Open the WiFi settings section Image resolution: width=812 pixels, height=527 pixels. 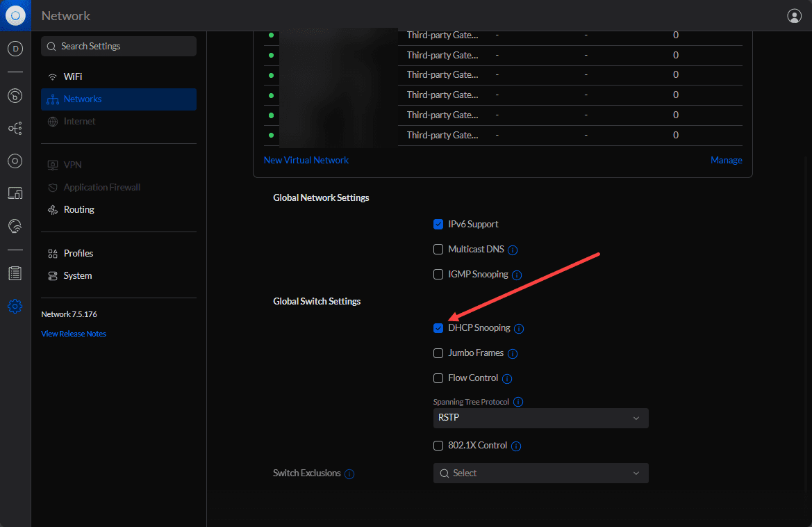click(73, 76)
